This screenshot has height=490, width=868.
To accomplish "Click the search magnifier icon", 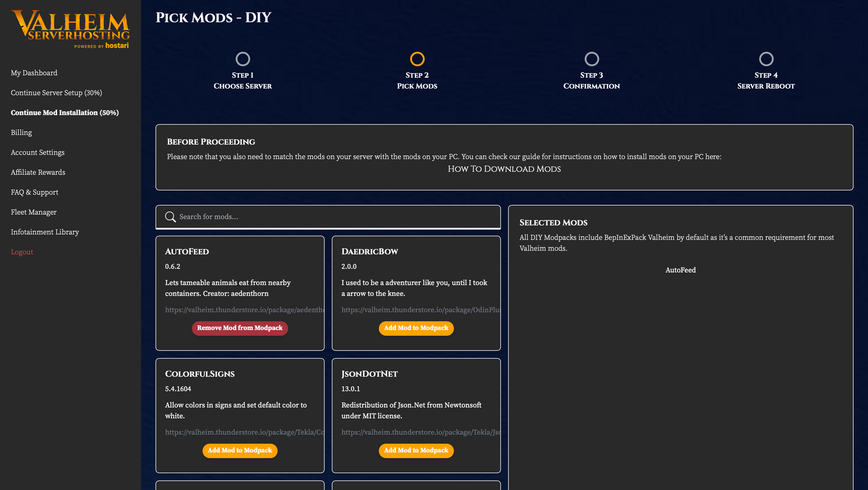I will [x=170, y=217].
